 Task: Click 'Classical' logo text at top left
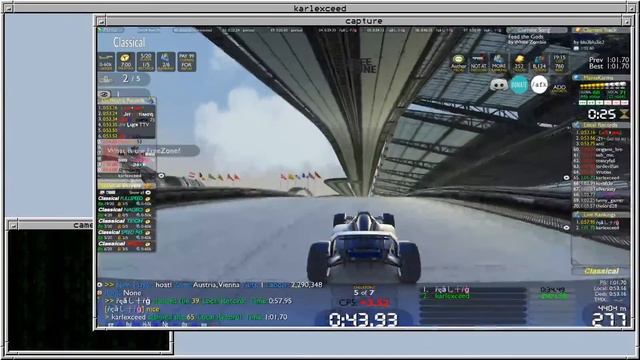pos(129,42)
